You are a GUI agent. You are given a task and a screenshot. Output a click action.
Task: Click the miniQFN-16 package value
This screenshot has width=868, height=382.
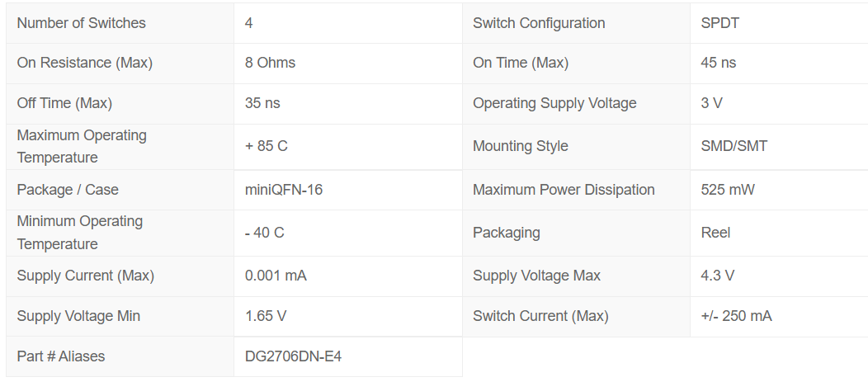coord(284,190)
